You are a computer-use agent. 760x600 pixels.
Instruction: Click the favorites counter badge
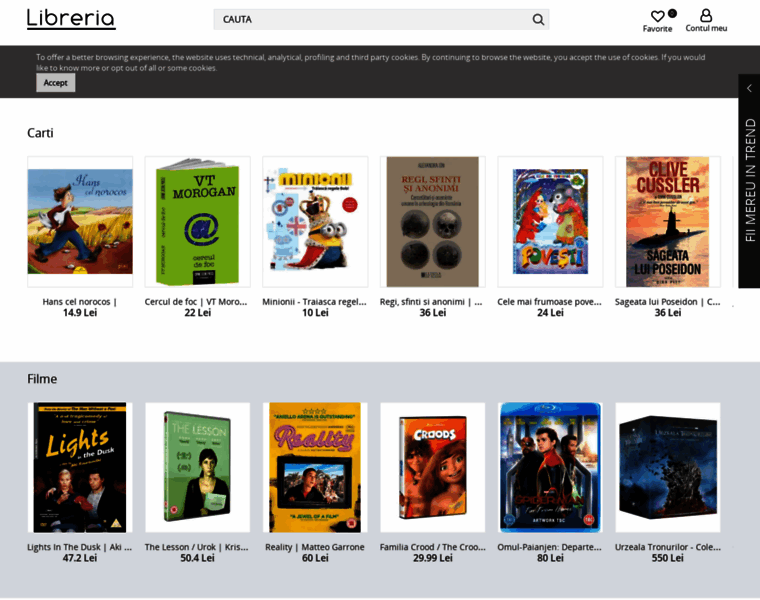pos(672,13)
